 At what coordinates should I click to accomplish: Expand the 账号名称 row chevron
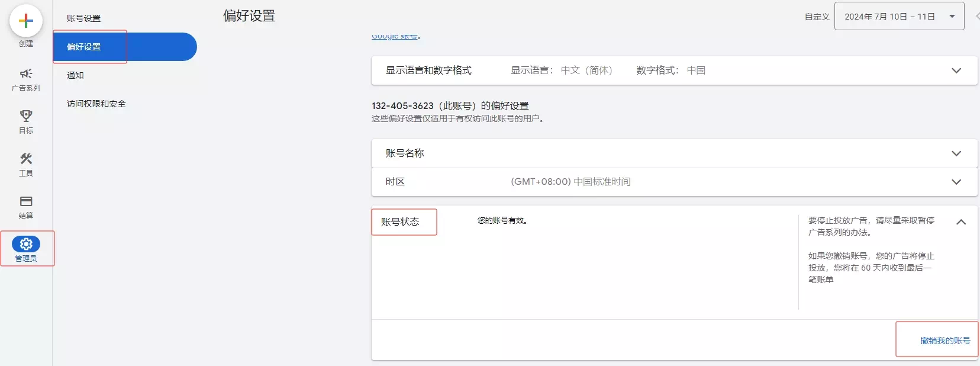956,153
